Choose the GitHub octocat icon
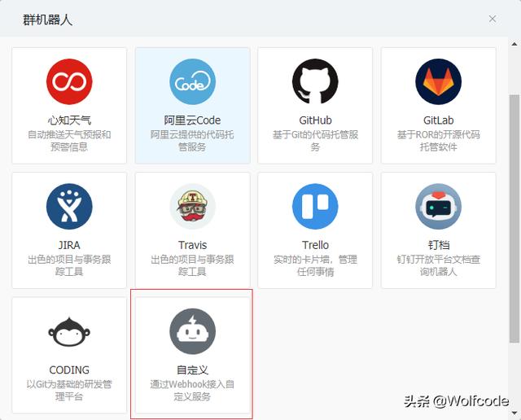Image resolution: width=521 pixels, height=420 pixels. tap(315, 81)
